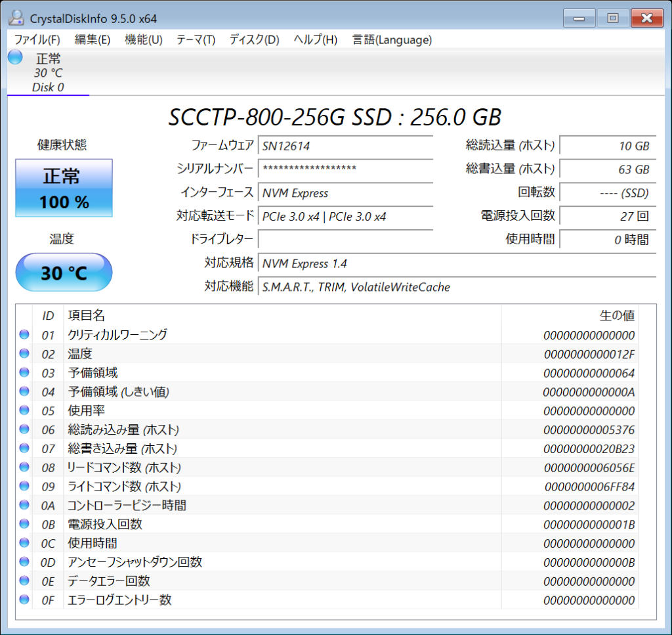Click the ID column header
The width and height of the screenshot is (672, 635).
[x=48, y=316]
